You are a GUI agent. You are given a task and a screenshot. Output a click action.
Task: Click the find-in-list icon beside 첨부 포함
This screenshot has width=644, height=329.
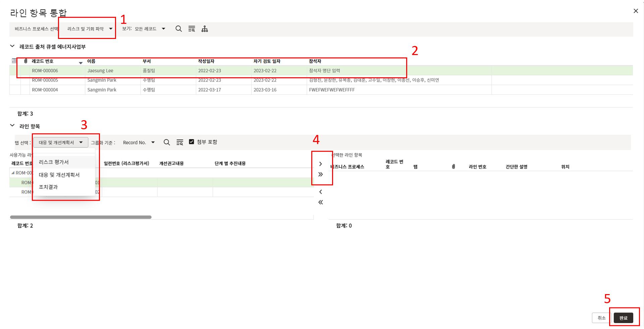(x=180, y=142)
